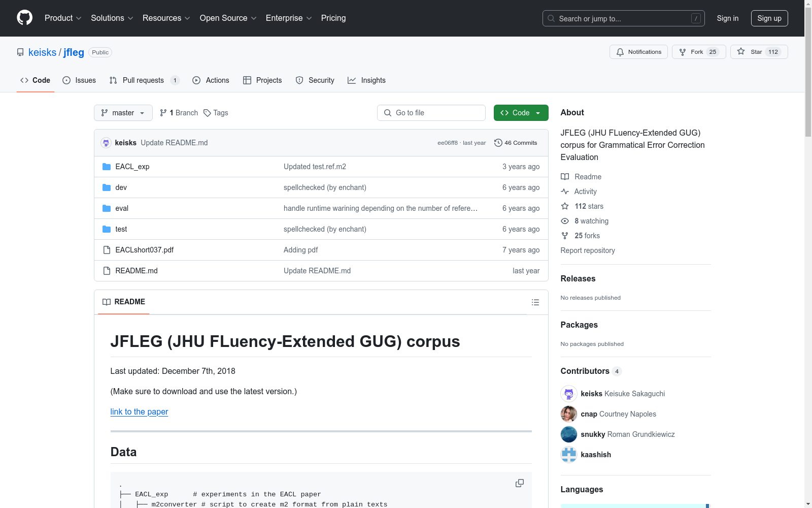812x508 pixels.
Task: Switch to the Pull requests tab
Action: point(145,80)
